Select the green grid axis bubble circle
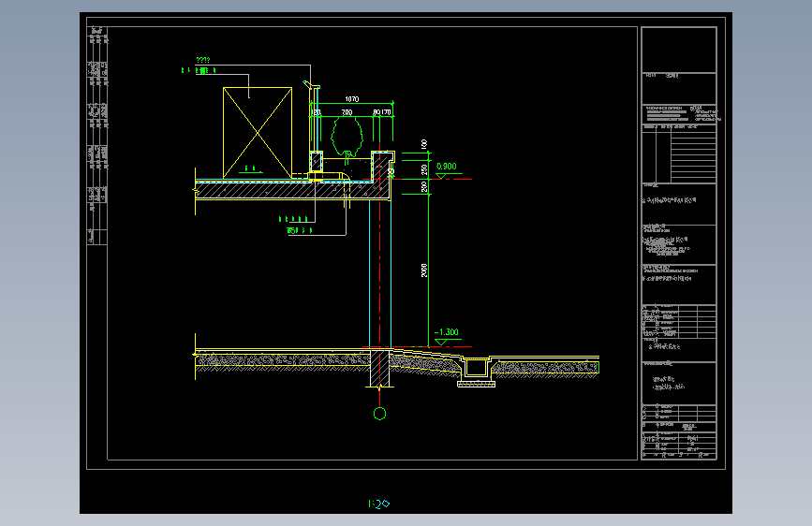Viewport: 812px width, 526px height. (x=379, y=414)
